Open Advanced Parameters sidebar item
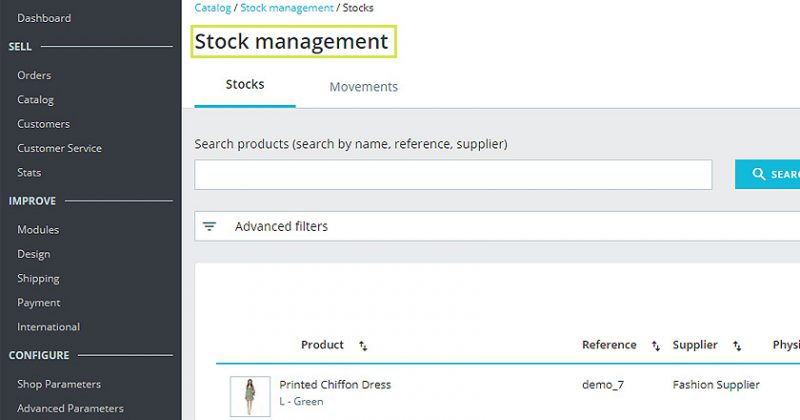The height and width of the screenshot is (420, 800). (70, 408)
